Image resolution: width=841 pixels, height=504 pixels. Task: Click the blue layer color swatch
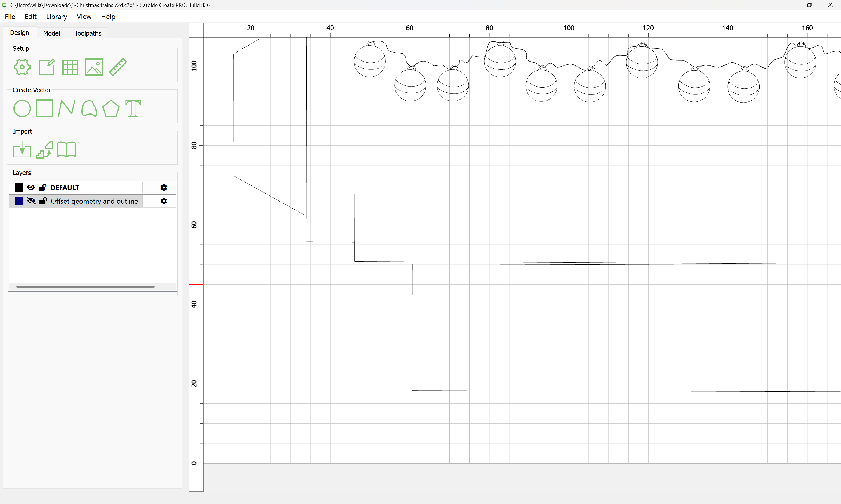pos(19,201)
